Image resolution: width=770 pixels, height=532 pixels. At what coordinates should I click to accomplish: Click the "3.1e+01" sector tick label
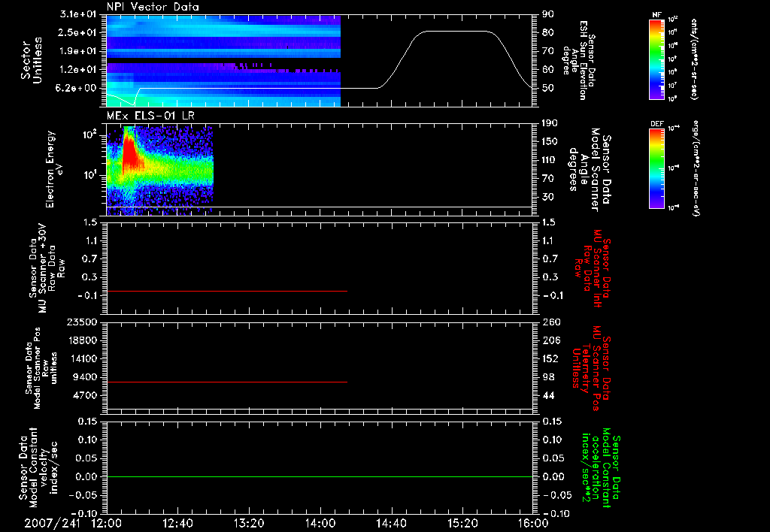click(x=78, y=14)
